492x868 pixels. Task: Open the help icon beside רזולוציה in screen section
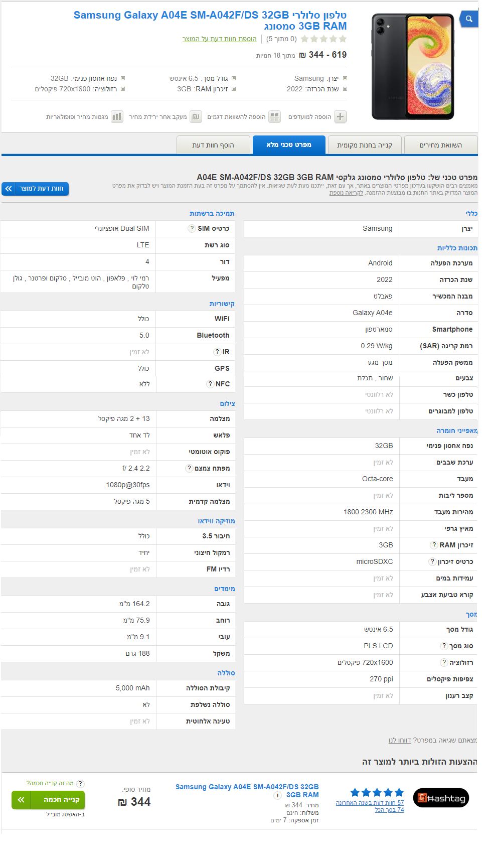point(444,662)
